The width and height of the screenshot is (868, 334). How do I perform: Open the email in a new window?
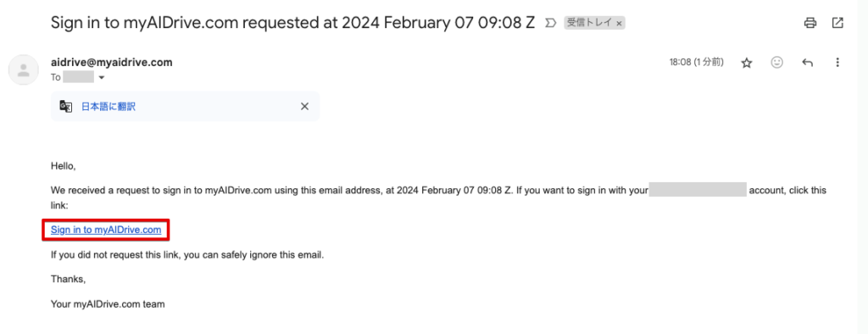click(x=837, y=23)
